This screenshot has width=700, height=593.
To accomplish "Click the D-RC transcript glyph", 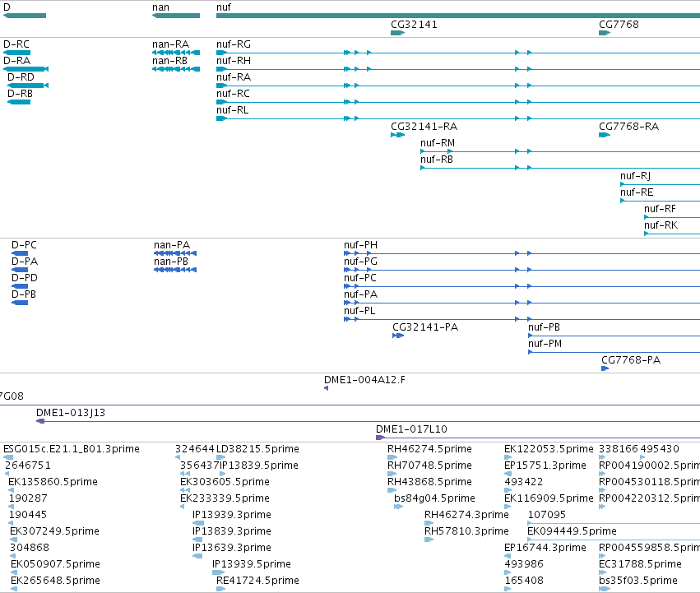I will (17, 53).
